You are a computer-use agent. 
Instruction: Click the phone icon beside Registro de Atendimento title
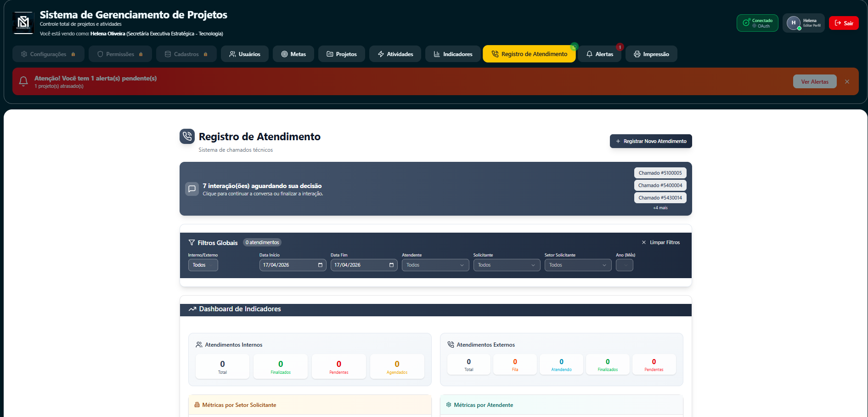tap(187, 136)
